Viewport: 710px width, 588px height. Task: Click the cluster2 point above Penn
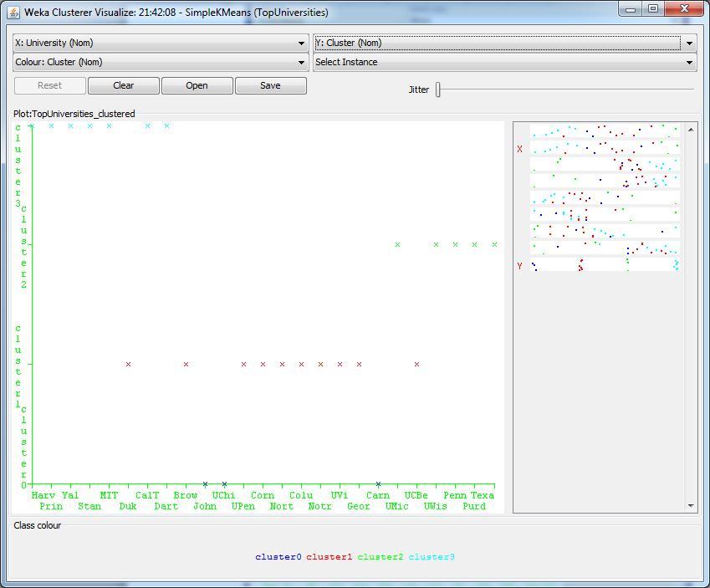(456, 244)
